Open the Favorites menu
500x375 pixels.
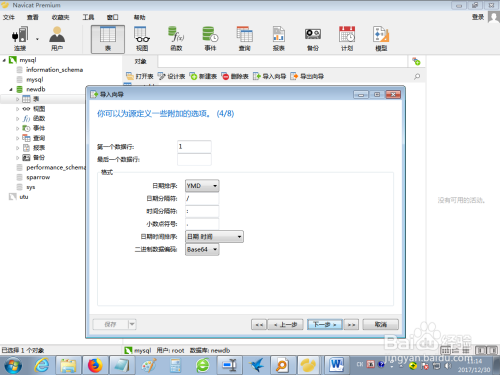click(60, 17)
